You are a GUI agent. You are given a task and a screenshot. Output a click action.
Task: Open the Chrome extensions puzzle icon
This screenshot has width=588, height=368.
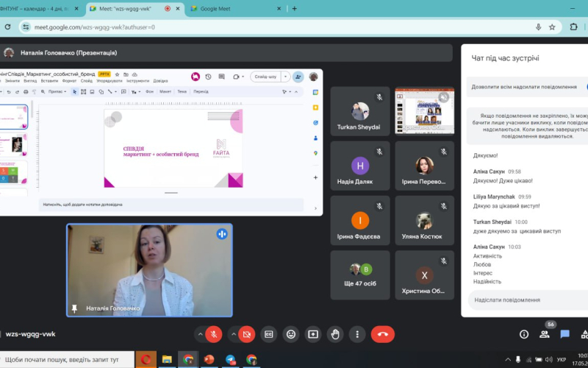point(573,27)
